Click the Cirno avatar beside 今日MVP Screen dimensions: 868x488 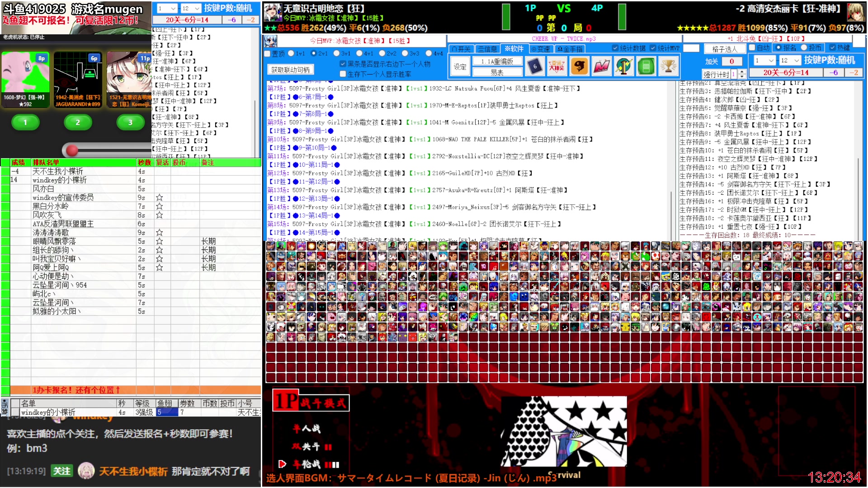(x=270, y=41)
